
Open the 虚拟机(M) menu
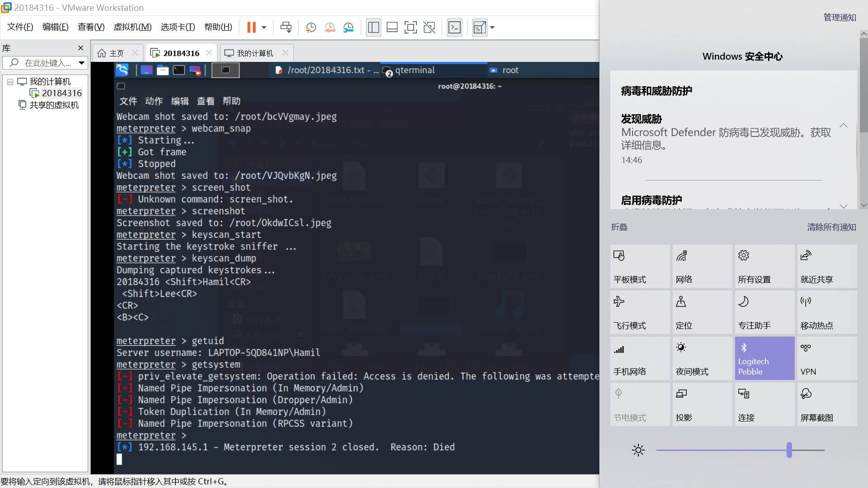132,27
